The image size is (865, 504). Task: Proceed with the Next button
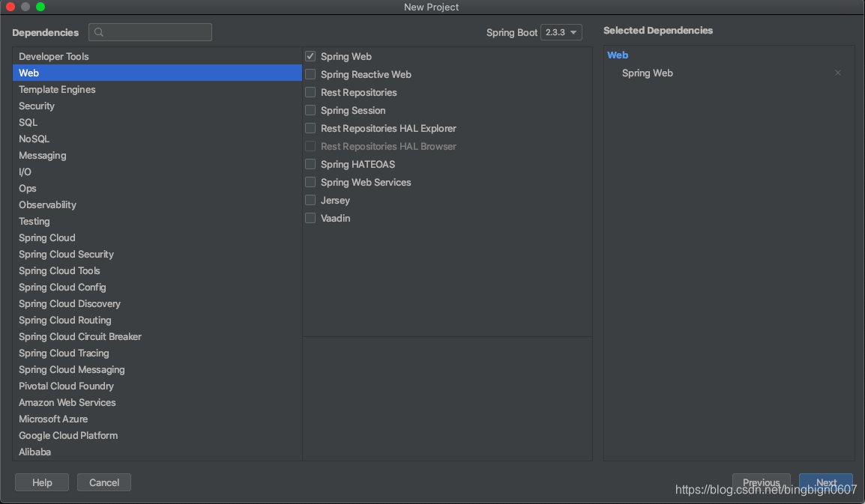(826, 482)
